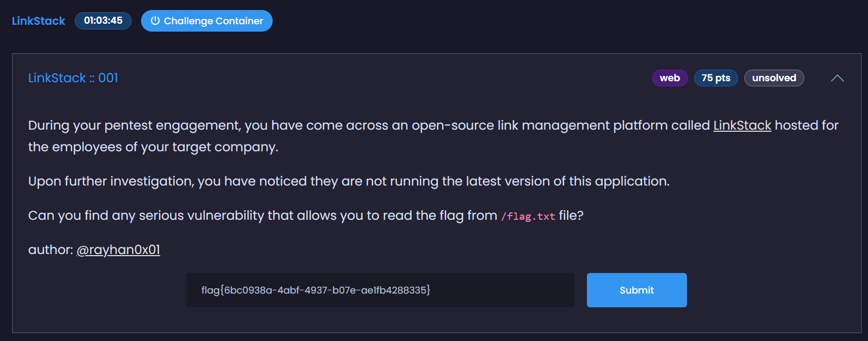Open the underlined LinkStack project link
Image resolution: width=868 pixels, height=341 pixels.
click(x=742, y=125)
